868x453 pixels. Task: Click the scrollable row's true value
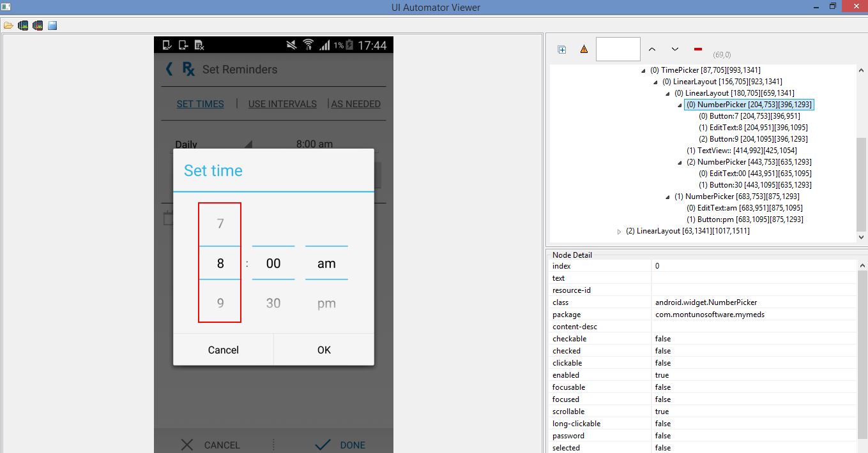(x=662, y=412)
